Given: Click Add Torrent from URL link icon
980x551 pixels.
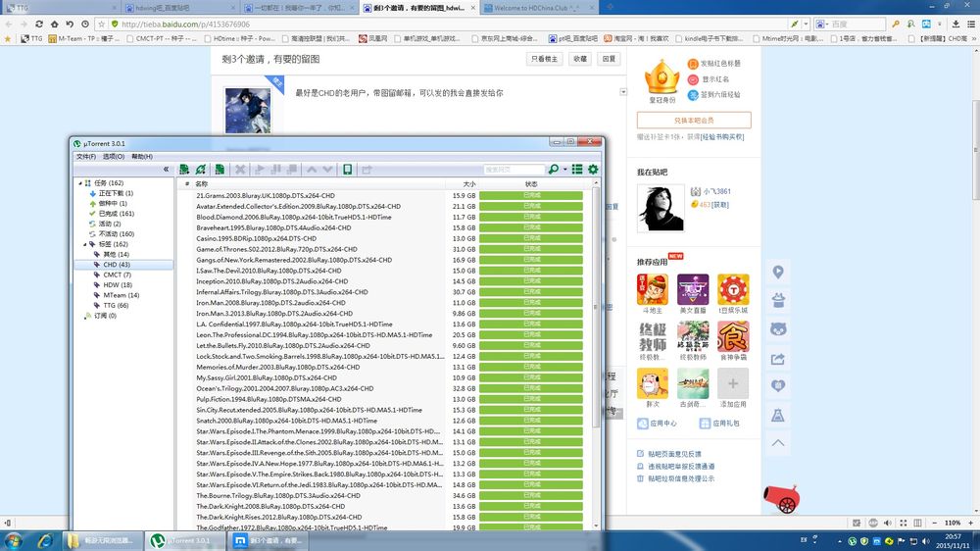Looking at the screenshot, I should click(201, 170).
